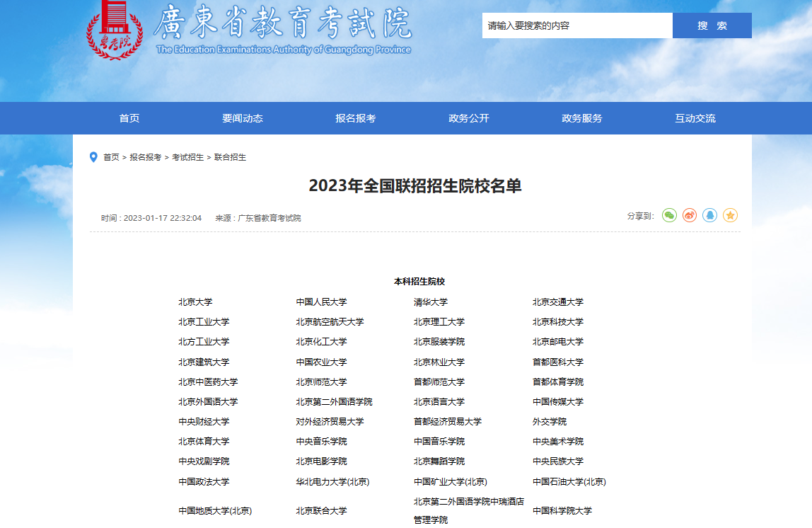
Task: Focus the search input field
Action: (x=577, y=25)
